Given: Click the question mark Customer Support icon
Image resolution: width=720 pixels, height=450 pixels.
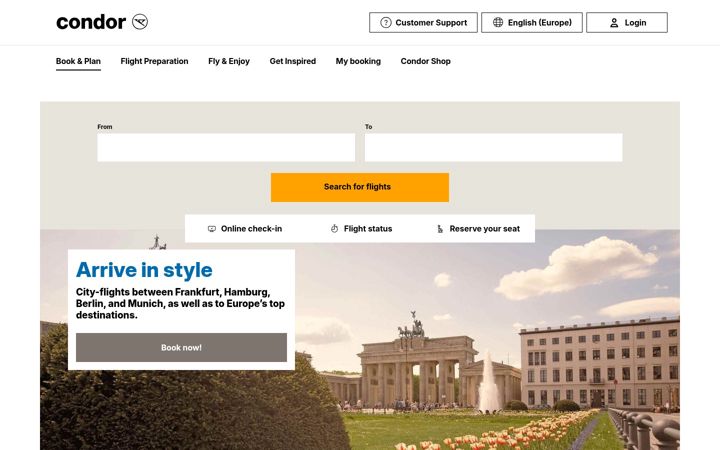Looking at the screenshot, I should click(x=386, y=22).
